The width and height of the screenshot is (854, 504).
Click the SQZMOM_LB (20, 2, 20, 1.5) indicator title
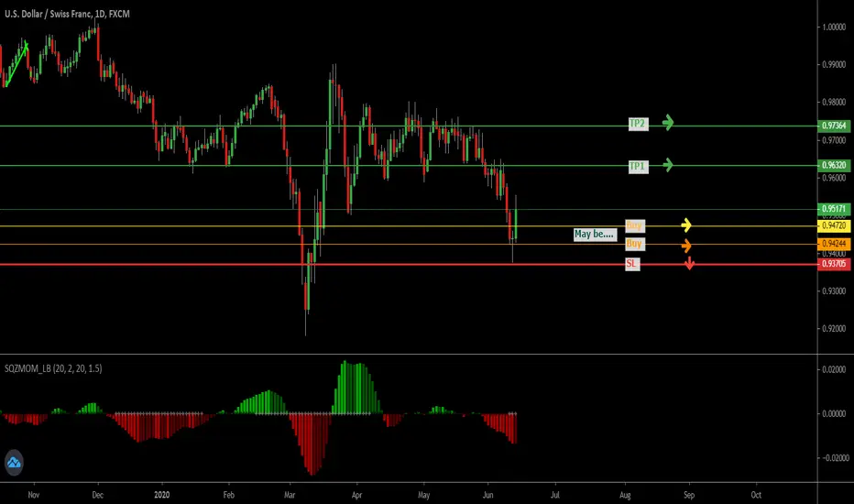[x=53, y=368]
